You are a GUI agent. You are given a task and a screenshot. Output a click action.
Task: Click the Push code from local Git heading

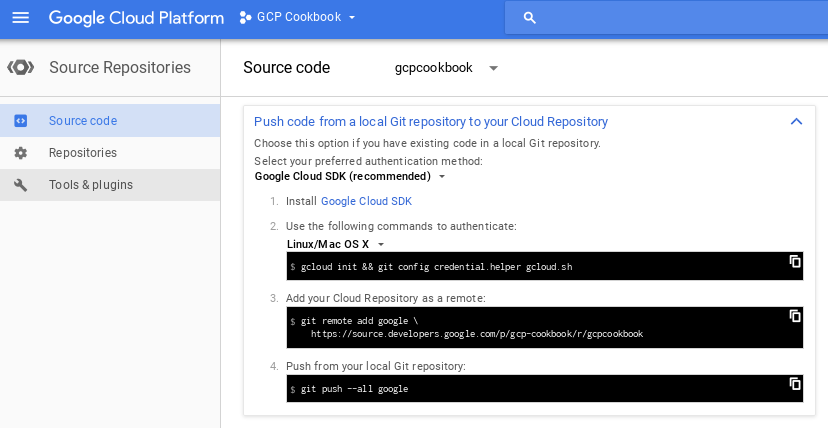coord(430,122)
